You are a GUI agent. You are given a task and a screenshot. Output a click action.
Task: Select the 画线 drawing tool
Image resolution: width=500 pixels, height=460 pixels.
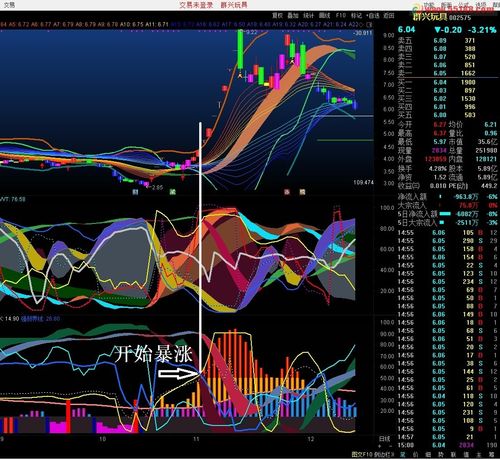325,15
